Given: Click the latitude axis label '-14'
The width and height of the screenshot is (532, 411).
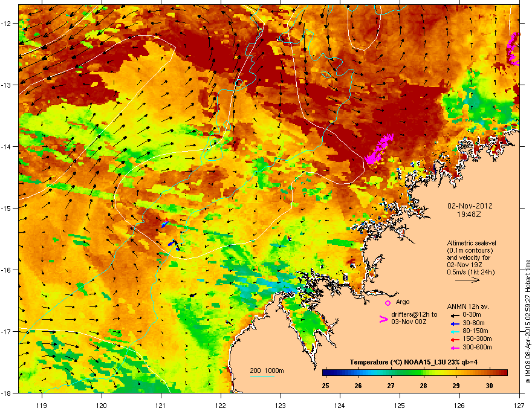Looking at the screenshot, I should tap(6, 146).
